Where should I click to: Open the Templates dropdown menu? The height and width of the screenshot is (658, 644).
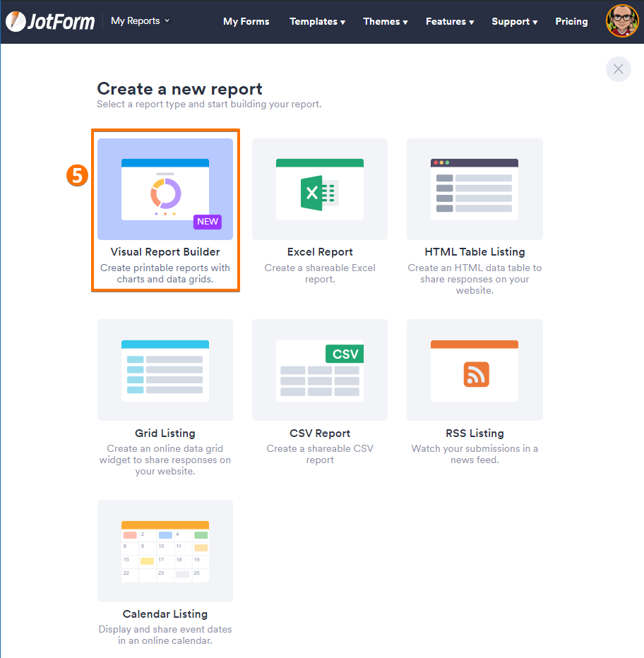pyautogui.click(x=317, y=22)
